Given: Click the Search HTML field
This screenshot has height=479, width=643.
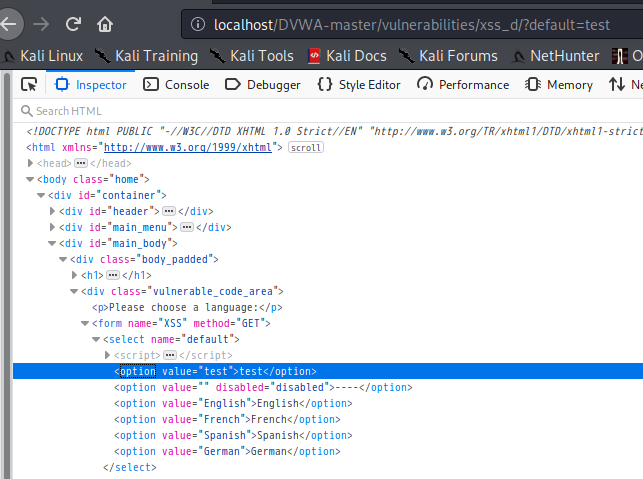Looking at the screenshot, I should point(328,111).
